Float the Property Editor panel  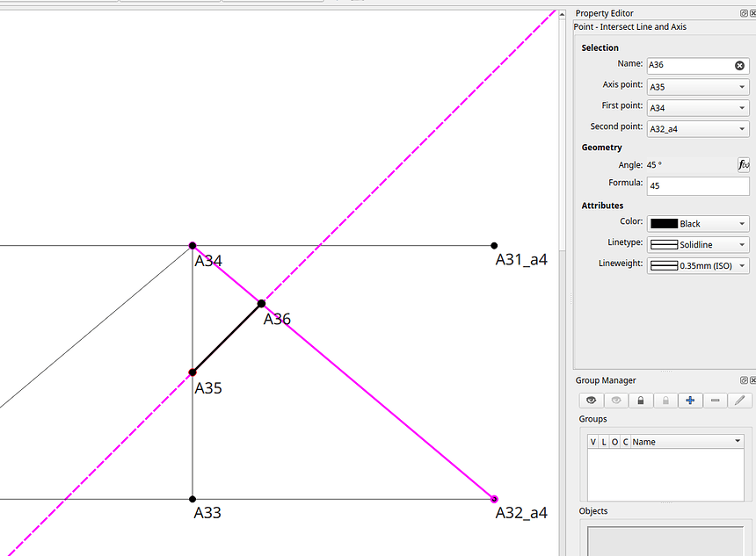pyautogui.click(x=743, y=13)
